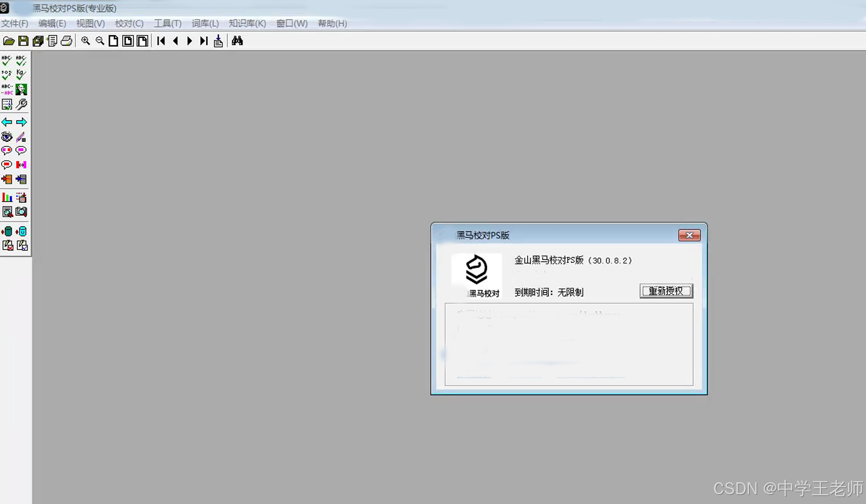Open settings with the wrench icon
The image size is (866, 504).
tap(21, 104)
